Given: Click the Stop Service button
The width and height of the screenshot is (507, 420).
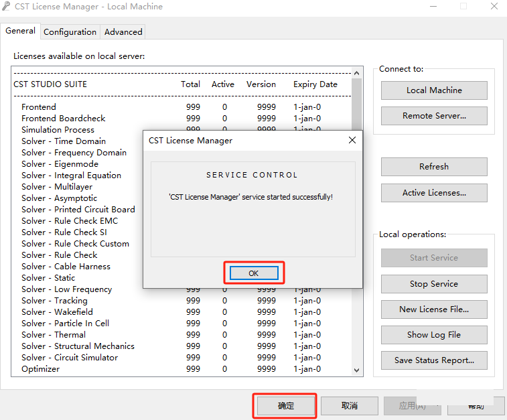Looking at the screenshot, I should pos(434,284).
